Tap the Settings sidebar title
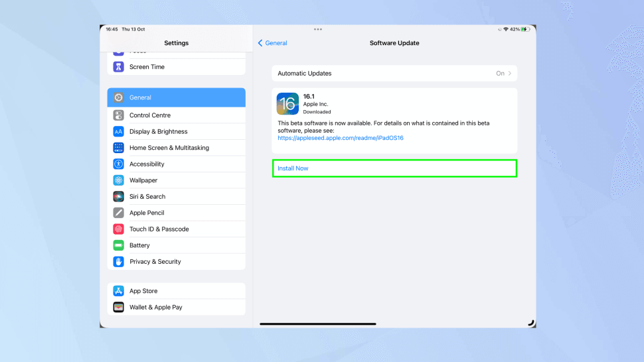 point(176,43)
